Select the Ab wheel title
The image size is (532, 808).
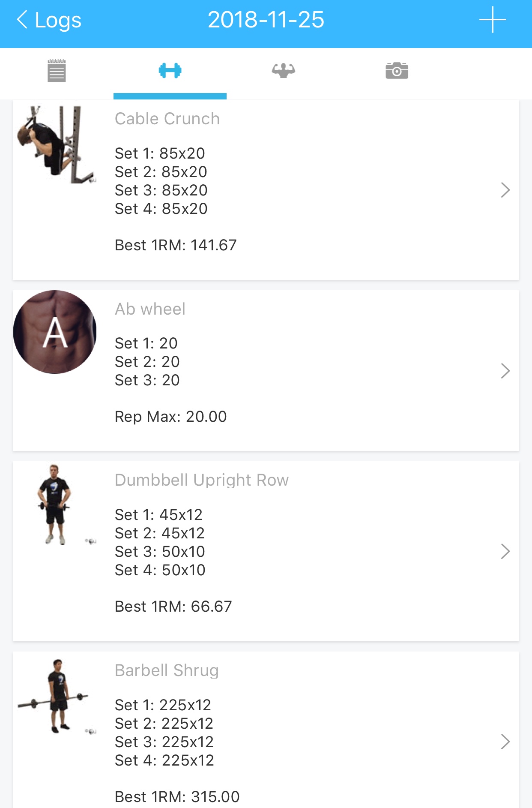[x=150, y=309]
